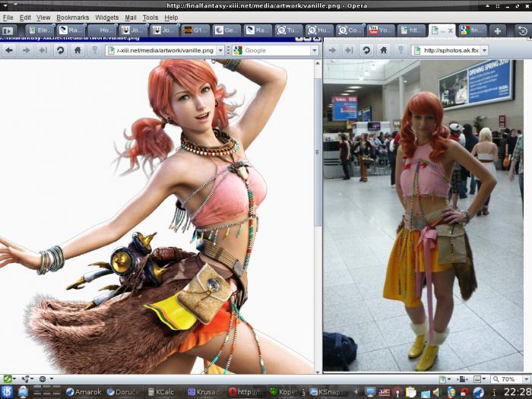Open a new tab with the plus button
The image size is (532, 399).
pos(497,31)
